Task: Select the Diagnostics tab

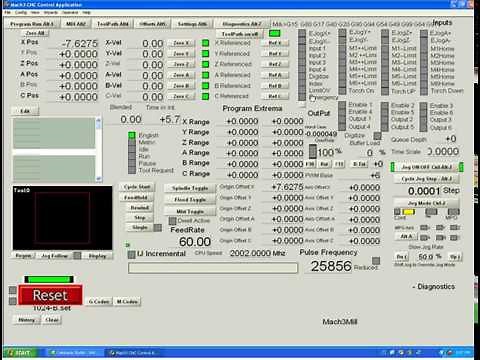Action: click(x=242, y=24)
